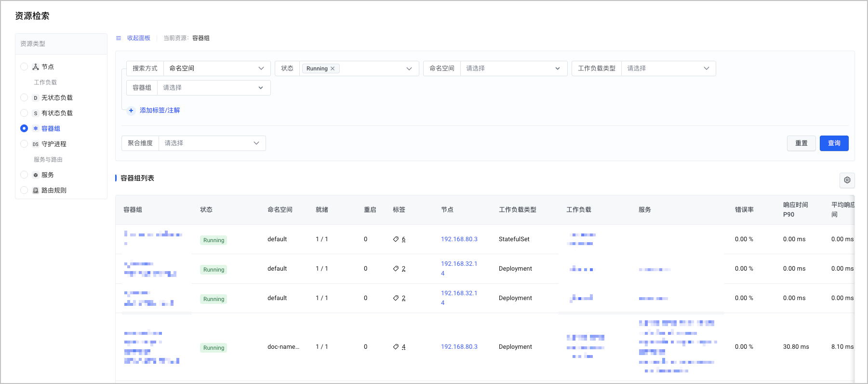Click the 重启 column header

[x=370, y=210]
